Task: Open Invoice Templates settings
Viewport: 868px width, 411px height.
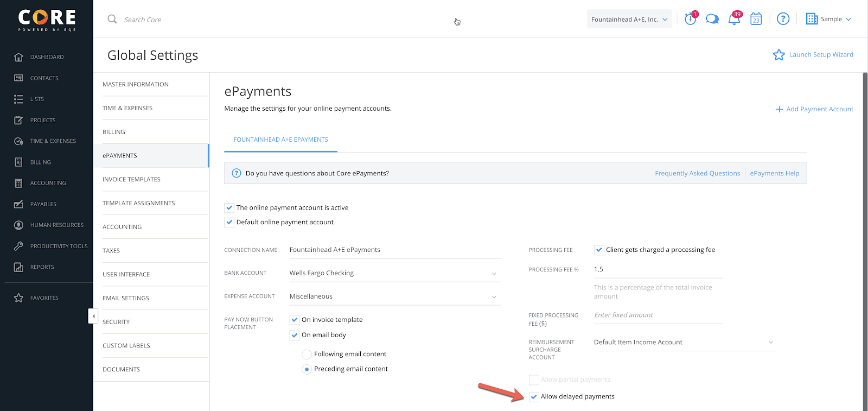Action: pos(151,179)
